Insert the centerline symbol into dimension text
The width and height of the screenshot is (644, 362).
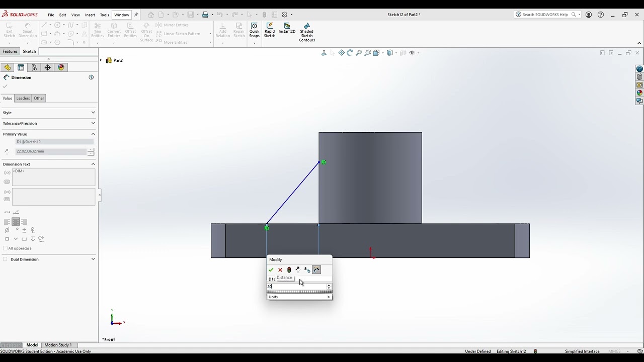pos(33,230)
